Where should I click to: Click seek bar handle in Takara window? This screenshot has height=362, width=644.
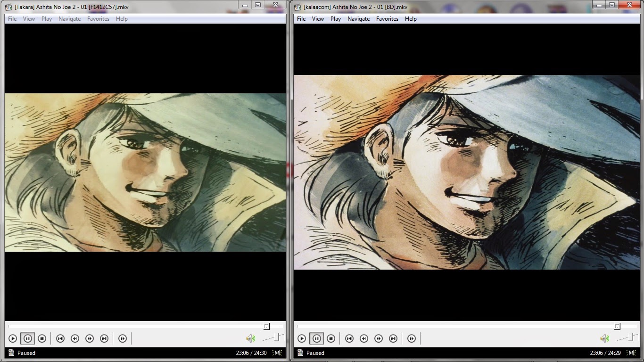pos(266,326)
